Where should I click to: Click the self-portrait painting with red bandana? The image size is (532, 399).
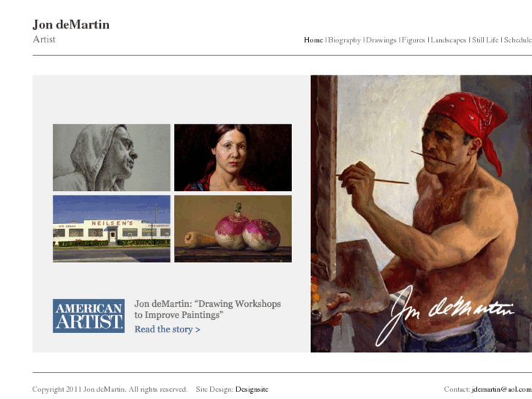[x=421, y=214]
